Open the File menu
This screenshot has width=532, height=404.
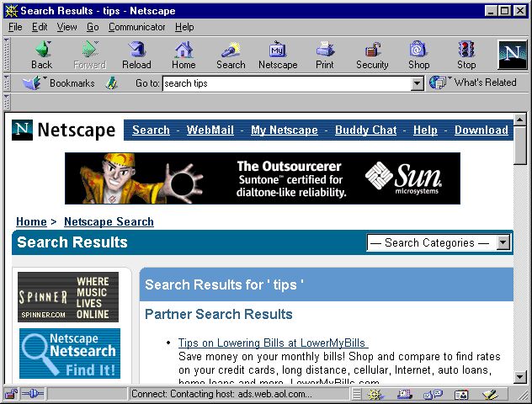pos(15,27)
